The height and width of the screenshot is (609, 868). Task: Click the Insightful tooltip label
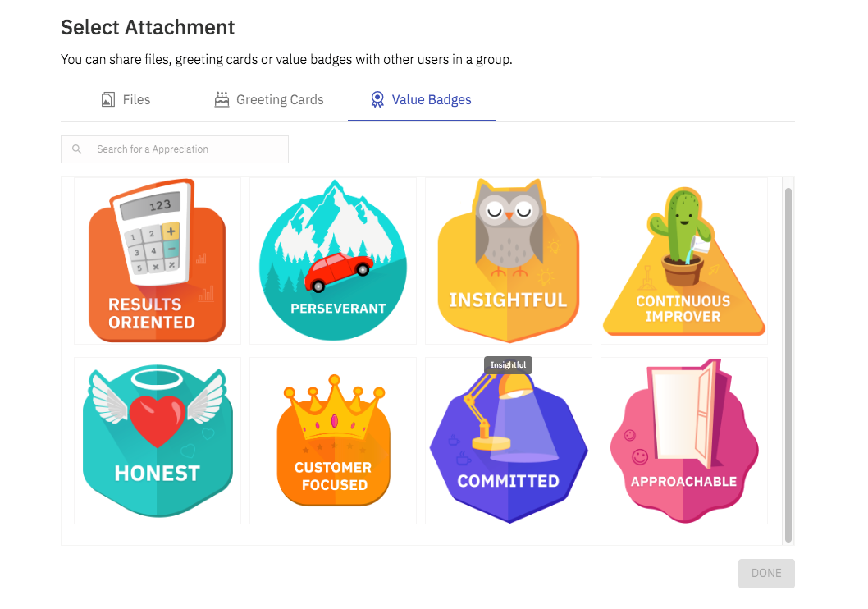click(508, 365)
